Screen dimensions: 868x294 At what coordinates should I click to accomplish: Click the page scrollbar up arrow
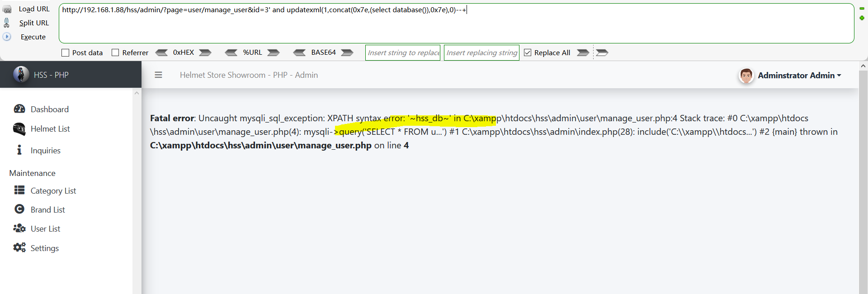point(863,66)
